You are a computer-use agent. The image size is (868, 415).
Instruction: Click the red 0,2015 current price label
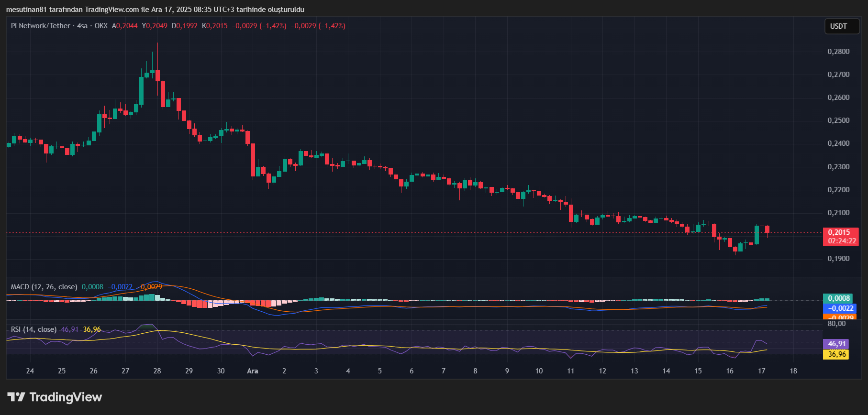(839, 232)
